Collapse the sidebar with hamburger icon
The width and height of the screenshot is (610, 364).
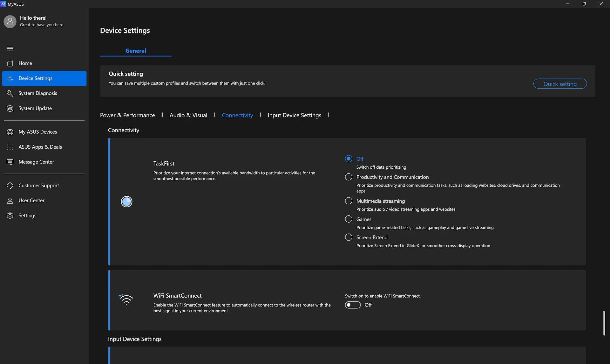pyautogui.click(x=10, y=49)
